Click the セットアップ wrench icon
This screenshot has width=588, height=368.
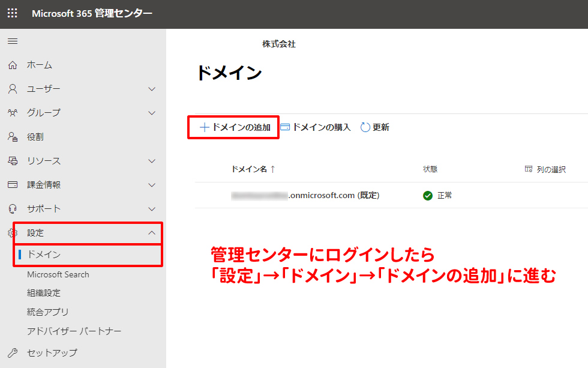[x=13, y=352]
